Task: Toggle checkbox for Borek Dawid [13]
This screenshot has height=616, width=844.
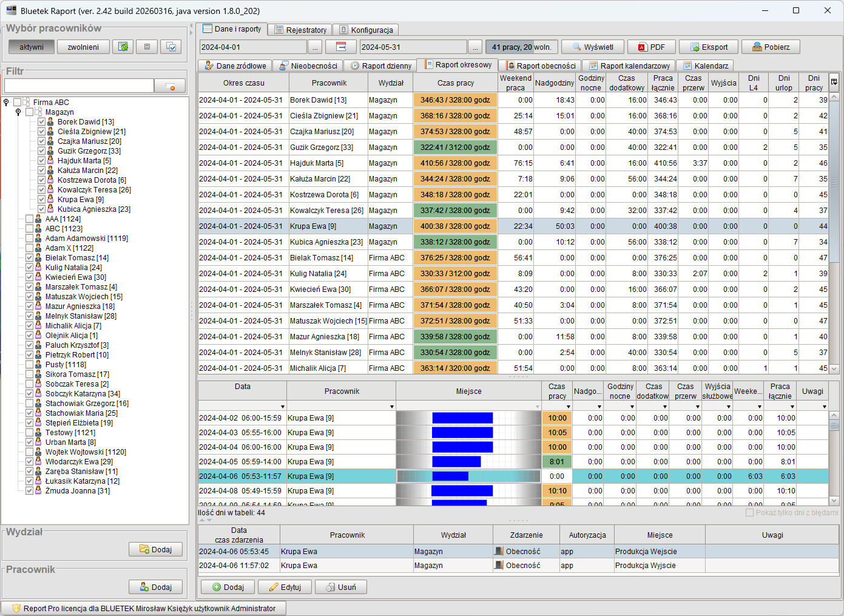Action: point(41,122)
